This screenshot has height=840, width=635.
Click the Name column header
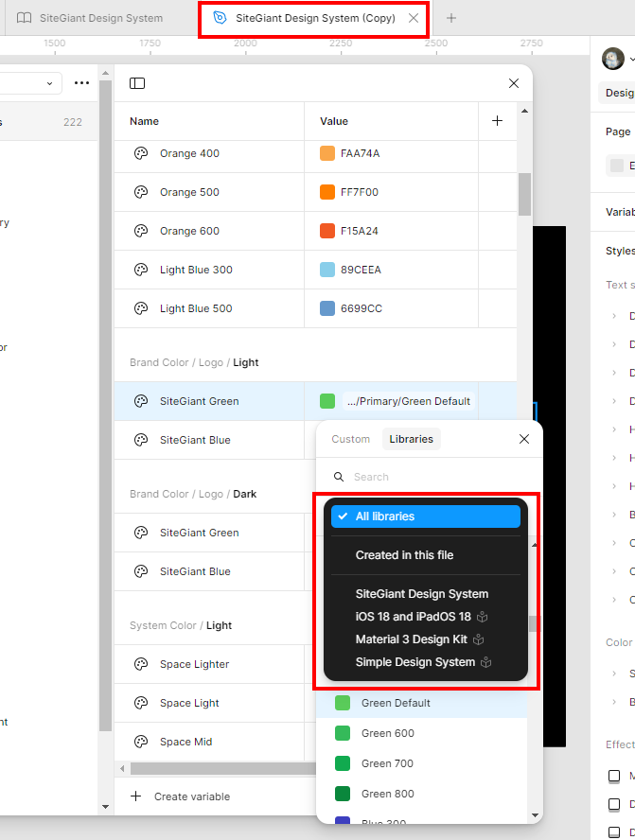tap(144, 121)
